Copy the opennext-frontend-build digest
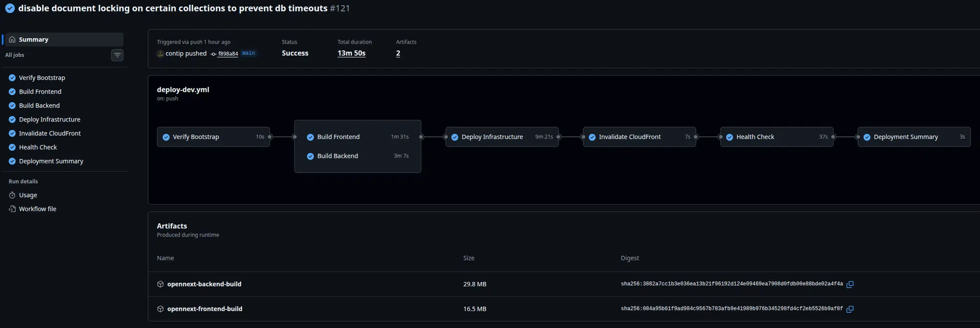Screen dimensions: 980x328 (x=850, y=309)
